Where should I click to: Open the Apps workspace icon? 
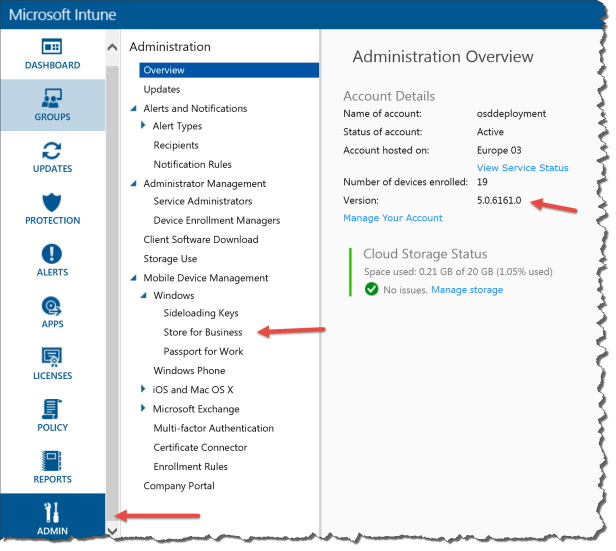52,306
